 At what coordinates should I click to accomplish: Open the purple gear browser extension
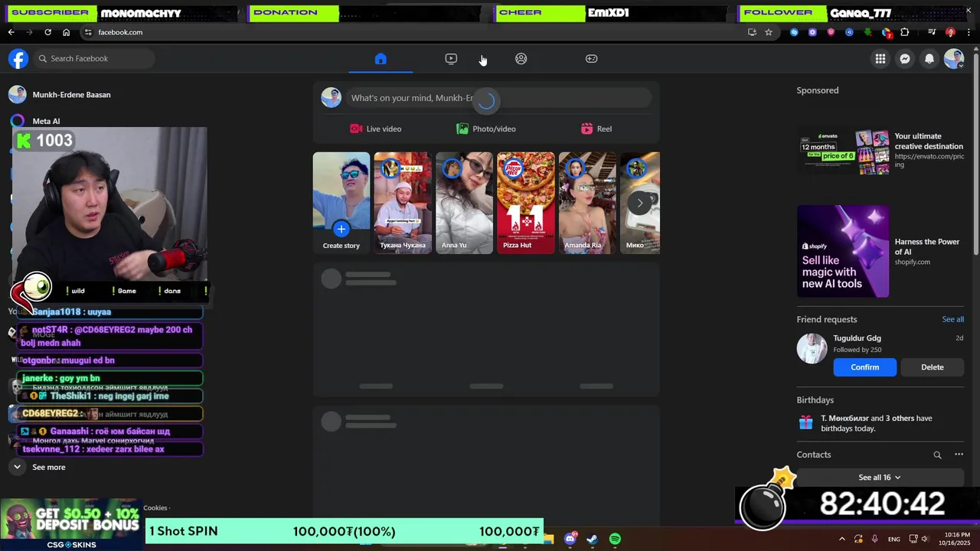pyautogui.click(x=812, y=32)
